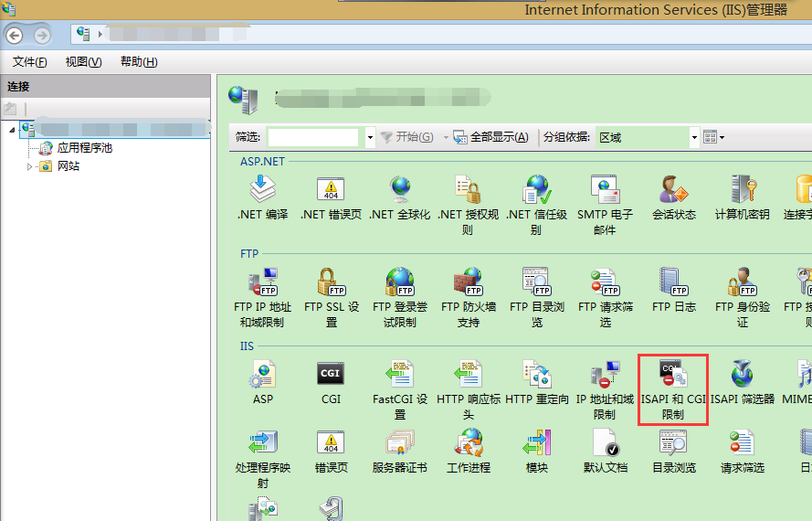Open the .NET 全球化 feature
Viewport: 812px width, 521px height.
click(400, 197)
